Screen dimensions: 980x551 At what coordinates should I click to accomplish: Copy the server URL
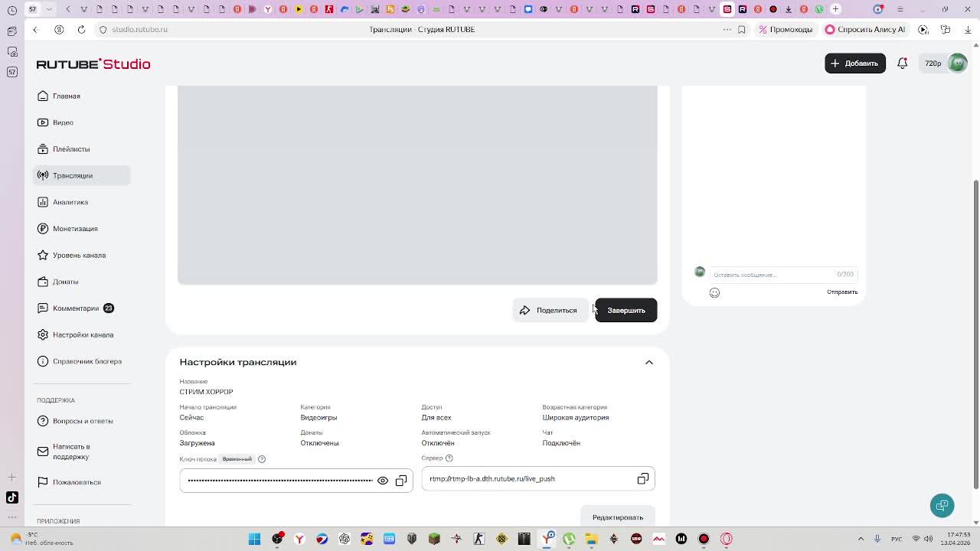click(643, 479)
